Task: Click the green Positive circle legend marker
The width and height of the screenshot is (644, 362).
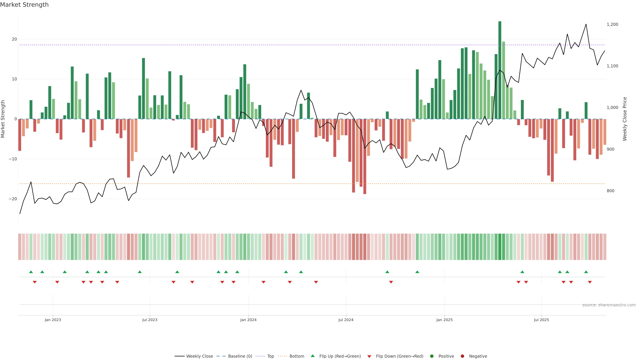Action: [432, 356]
